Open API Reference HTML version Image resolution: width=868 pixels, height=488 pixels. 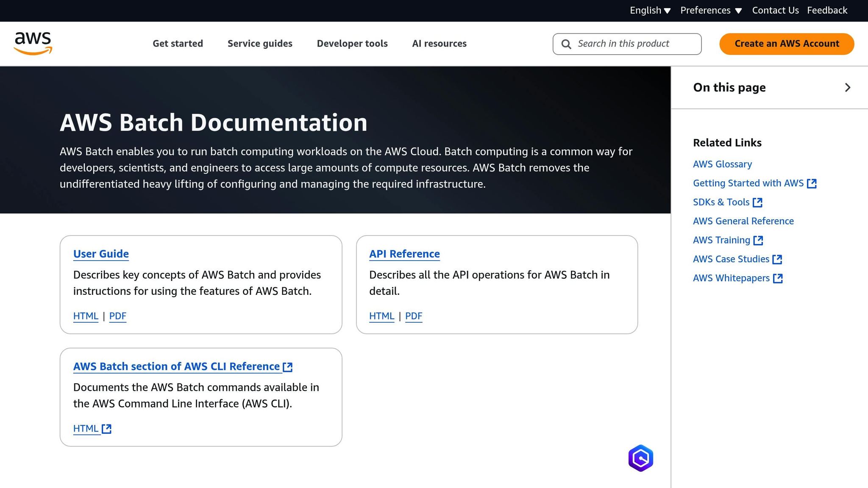click(x=381, y=316)
